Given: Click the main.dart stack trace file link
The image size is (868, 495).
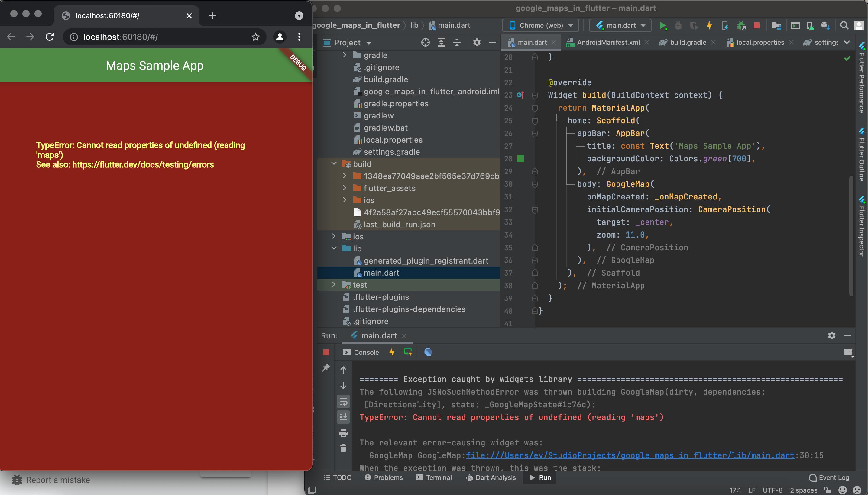Looking at the screenshot, I should click(630, 456).
